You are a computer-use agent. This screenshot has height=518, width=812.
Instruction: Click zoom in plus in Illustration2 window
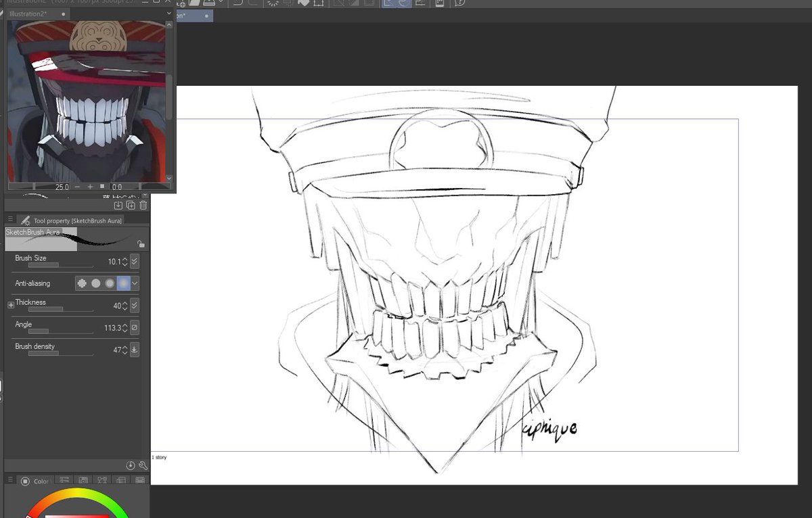coord(90,187)
